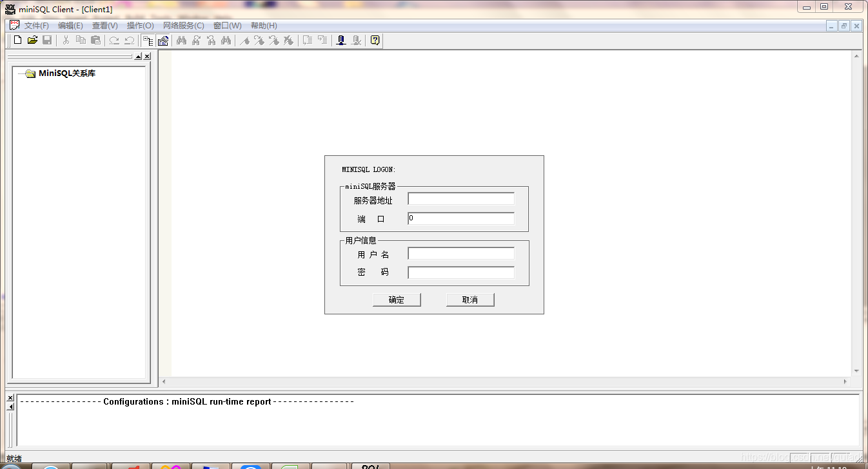Viewport: 868px width, 469px height.
Task: Click the Paste clipboard toolbar icon
Action: pyautogui.click(x=95, y=40)
